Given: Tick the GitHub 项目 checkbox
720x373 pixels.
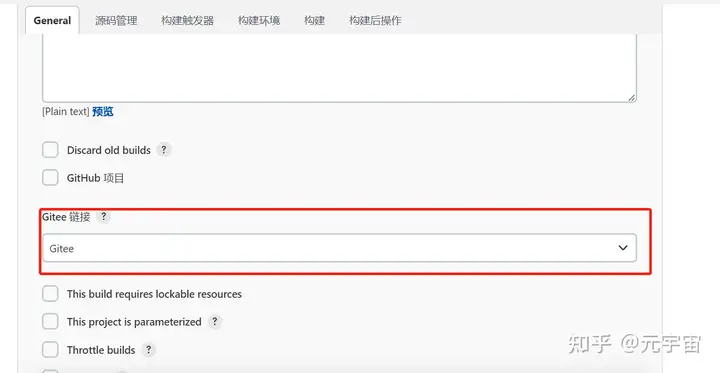Looking at the screenshot, I should 51,178.
